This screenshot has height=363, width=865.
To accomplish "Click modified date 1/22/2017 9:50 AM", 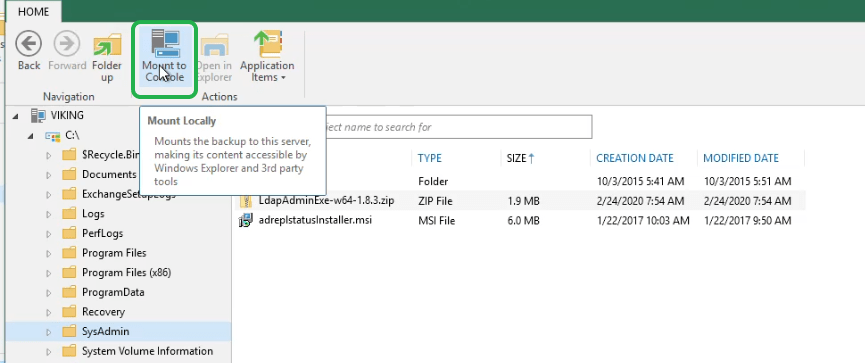I will [747, 221].
